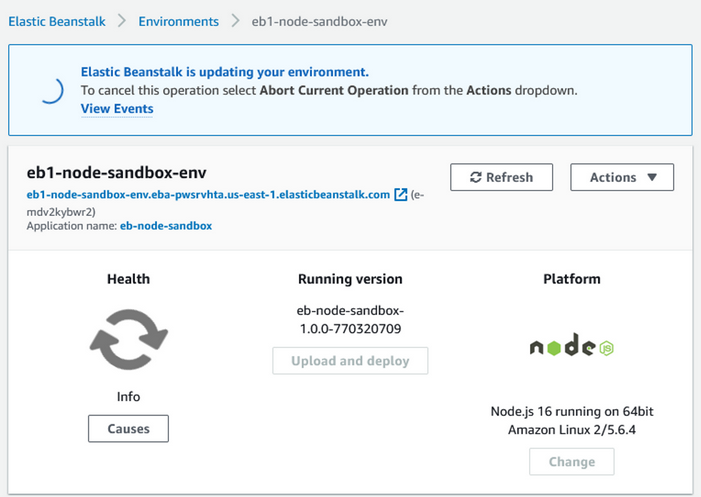Screen dimensions: 701x497
Task: Click the environment ID e-mdv2kybwr2 text
Action: 60,210
